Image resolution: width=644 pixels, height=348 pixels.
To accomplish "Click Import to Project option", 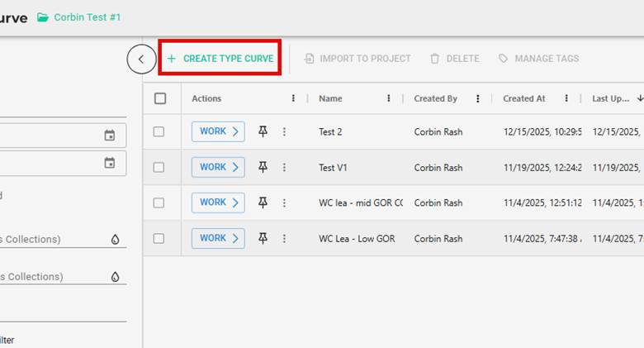I will (358, 59).
